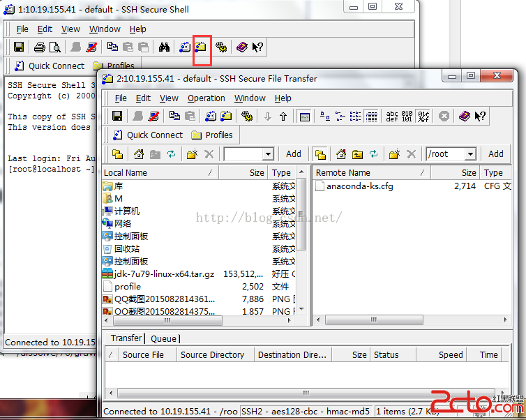Screen dimensions: 526x420
Task: Click Upload up-arrow icon in File Transfer
Action: 283,117
